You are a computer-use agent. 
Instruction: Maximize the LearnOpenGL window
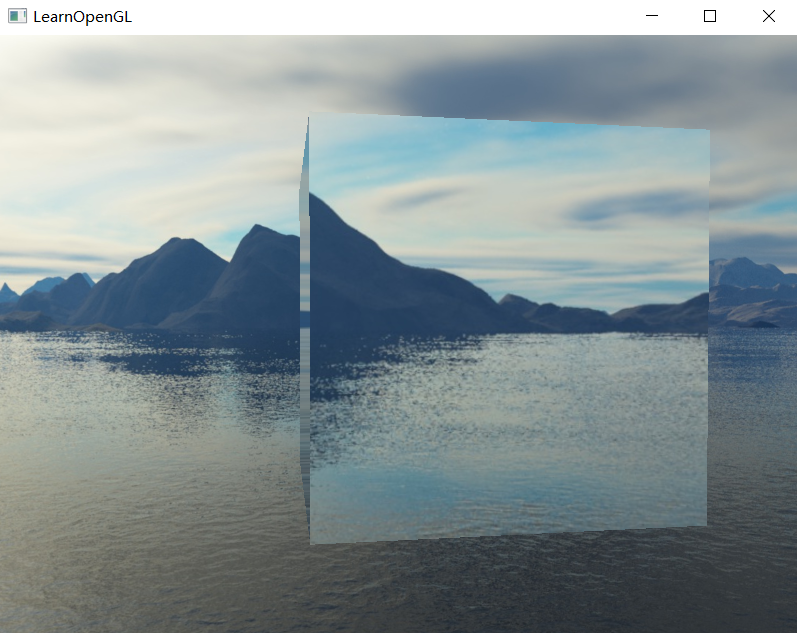coord(710,16)
